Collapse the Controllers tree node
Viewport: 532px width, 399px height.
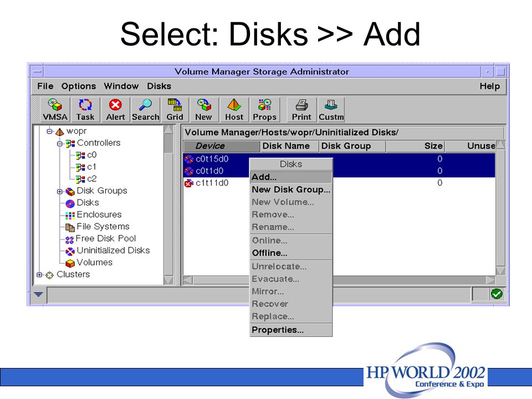pyautogui.click(x=60, y=144)
